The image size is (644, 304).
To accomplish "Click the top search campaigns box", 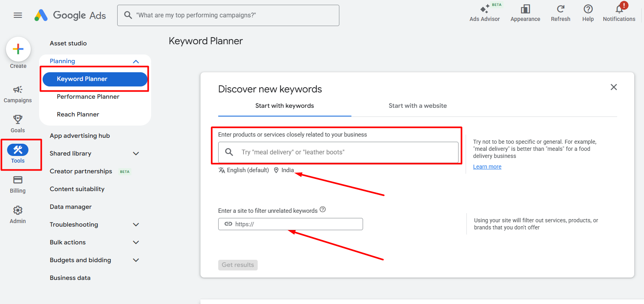I will coord(228,15).
